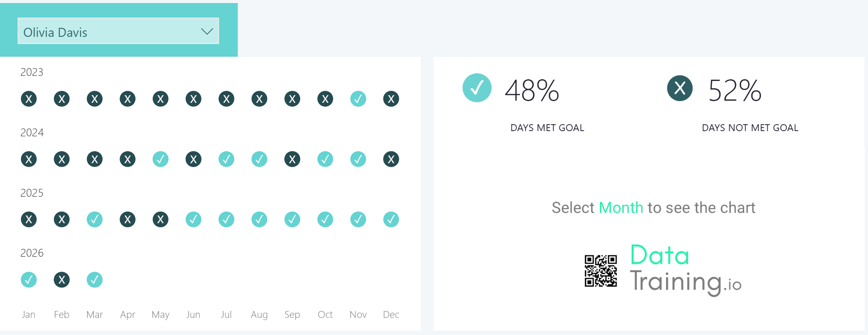
Task: Click the chevron arrow in name selector
Action: pos(207,32)
